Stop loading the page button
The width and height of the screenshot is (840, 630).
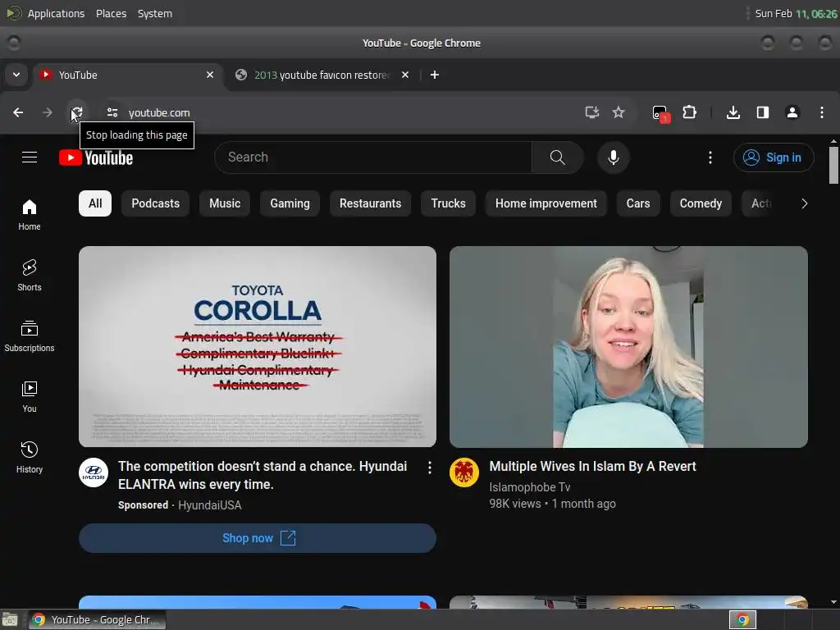tap(77, 112)
